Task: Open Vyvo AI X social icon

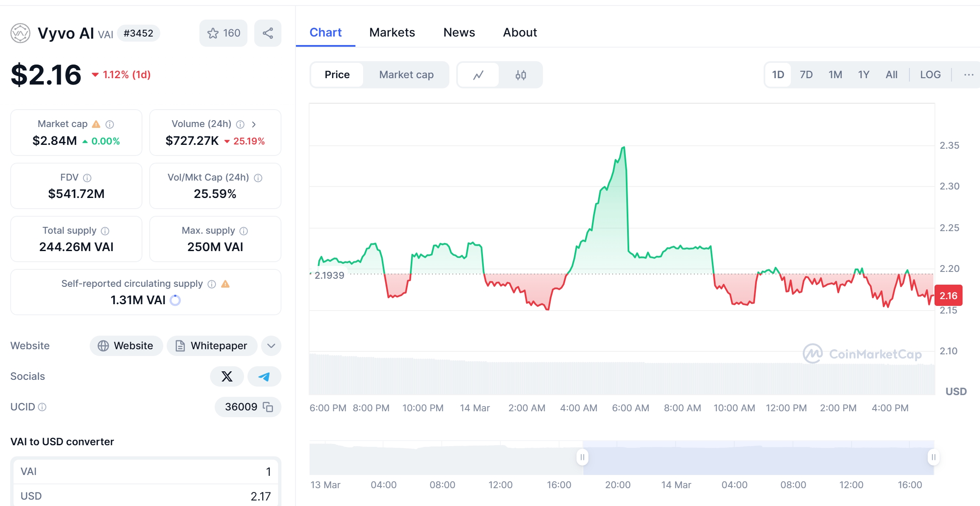Action: [x=227, y=376]
